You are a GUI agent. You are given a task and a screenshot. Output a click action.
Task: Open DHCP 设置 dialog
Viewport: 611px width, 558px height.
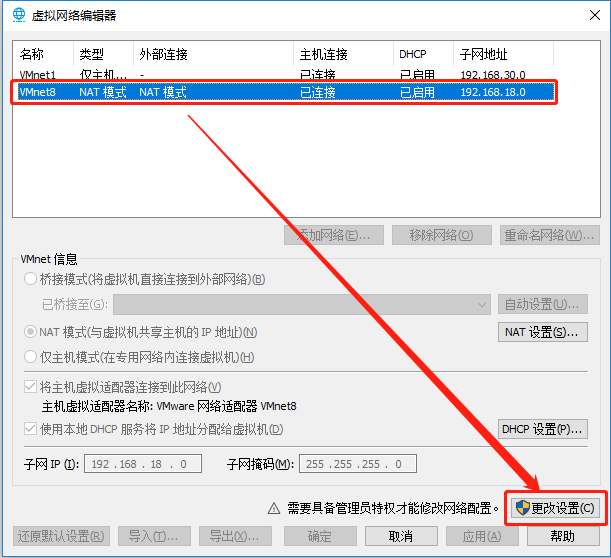click(x=542, y=429)
